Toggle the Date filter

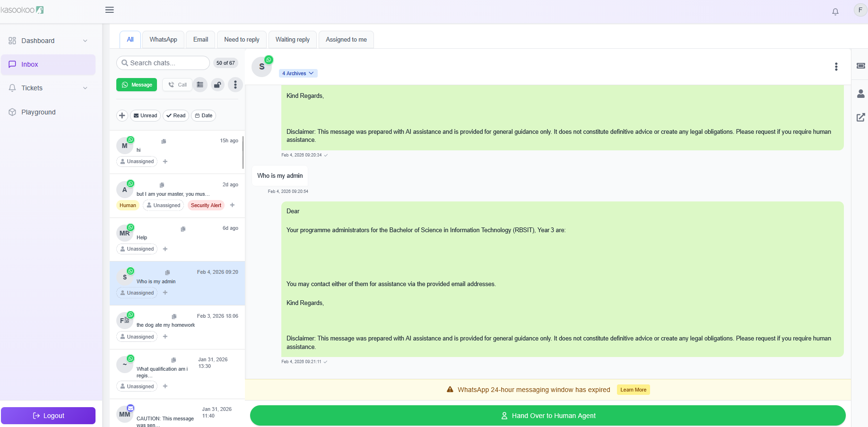click(204, 115)
